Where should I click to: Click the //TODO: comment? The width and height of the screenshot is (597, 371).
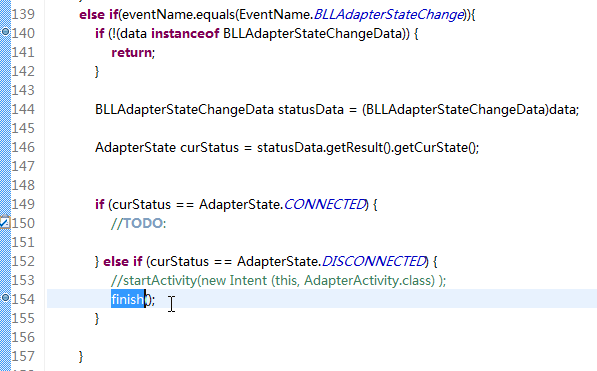139,223
